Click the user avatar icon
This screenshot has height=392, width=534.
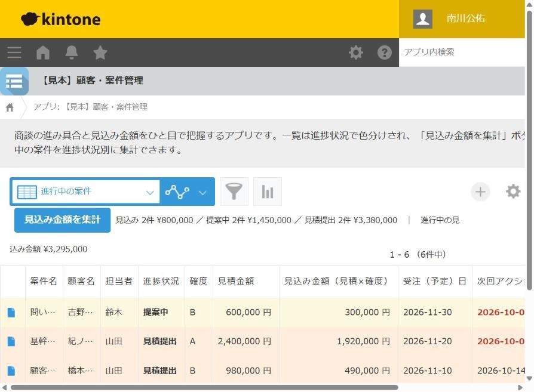tap(423, 18)
